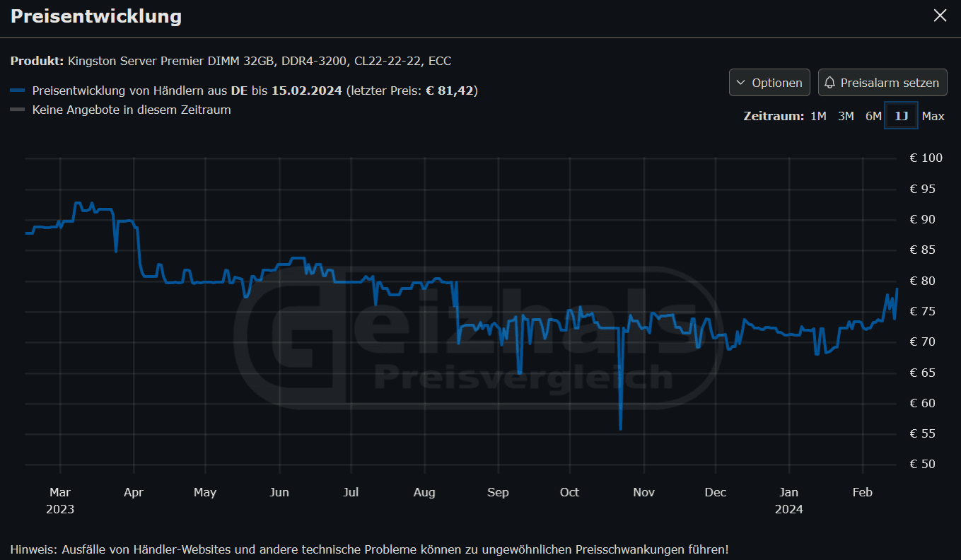Switch to the 6M time range
961x560 pixels.
tap(873, 116)
